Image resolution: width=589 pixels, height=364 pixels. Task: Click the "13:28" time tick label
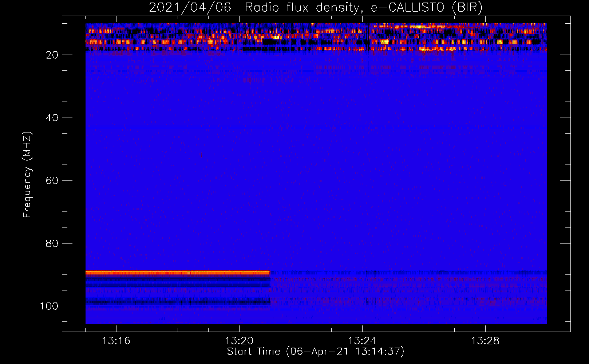point(485,341)
